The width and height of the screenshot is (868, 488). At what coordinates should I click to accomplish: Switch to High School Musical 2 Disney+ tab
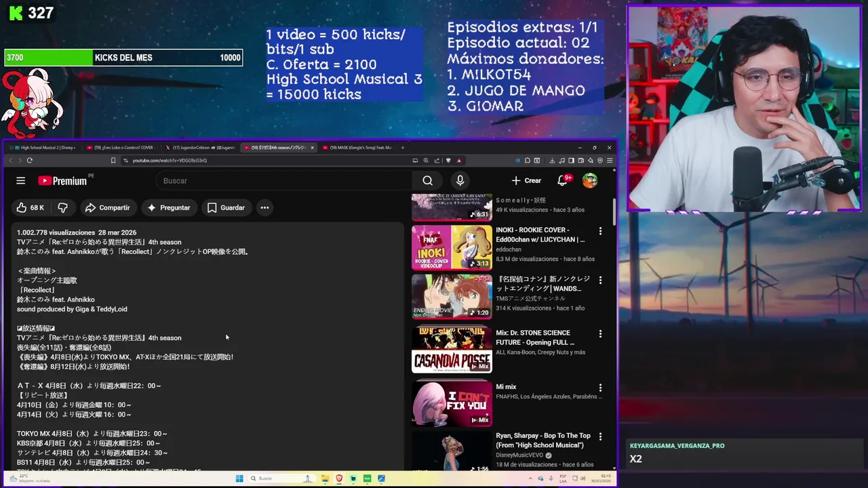tap(43, 147)
